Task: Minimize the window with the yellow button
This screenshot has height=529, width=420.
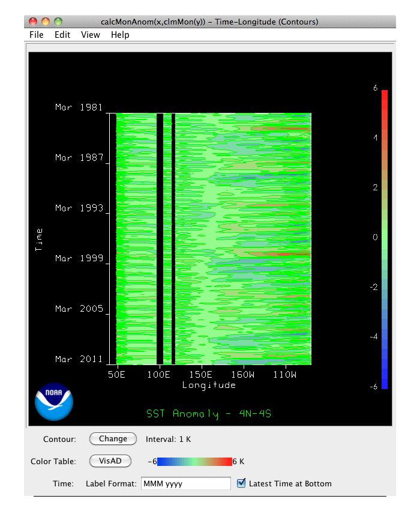Action: click(46, 22)
